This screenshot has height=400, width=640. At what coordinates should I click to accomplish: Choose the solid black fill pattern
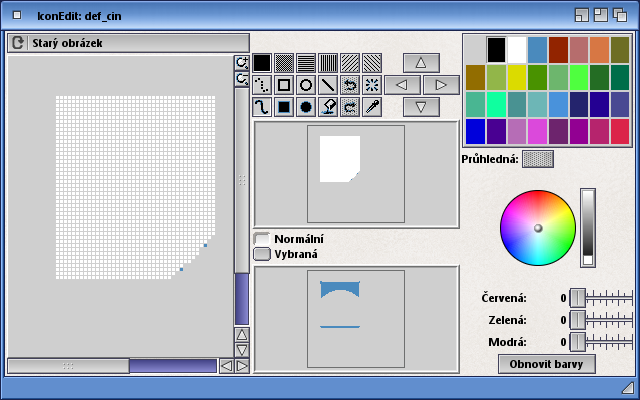click(x=261, y=62)
